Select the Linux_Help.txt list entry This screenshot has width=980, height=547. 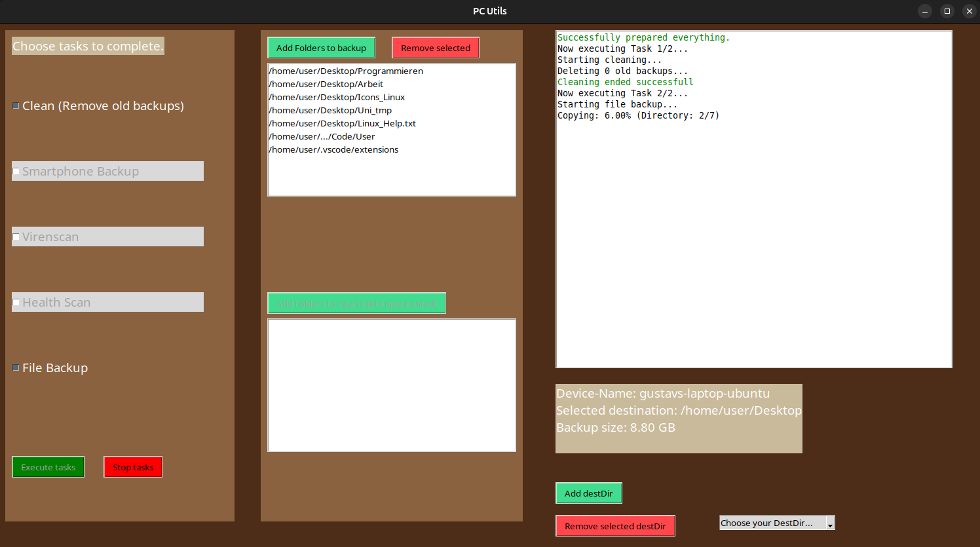coord(342,124)
